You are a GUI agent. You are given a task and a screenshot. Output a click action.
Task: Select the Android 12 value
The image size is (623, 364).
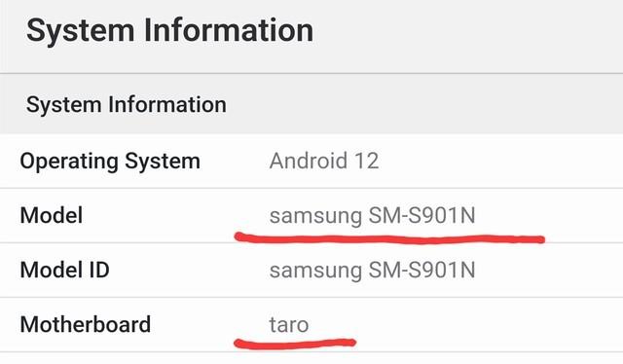click(x=324, y=161)
